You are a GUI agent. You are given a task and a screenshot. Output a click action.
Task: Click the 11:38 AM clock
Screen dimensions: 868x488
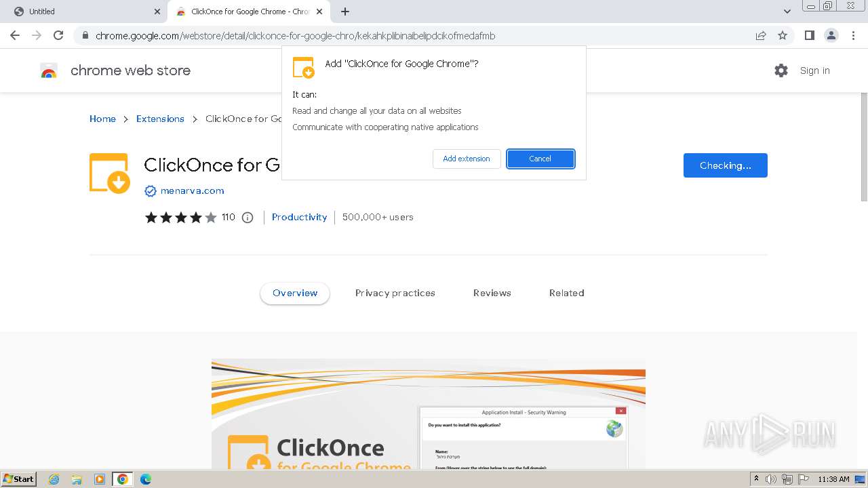pos(833,479)
